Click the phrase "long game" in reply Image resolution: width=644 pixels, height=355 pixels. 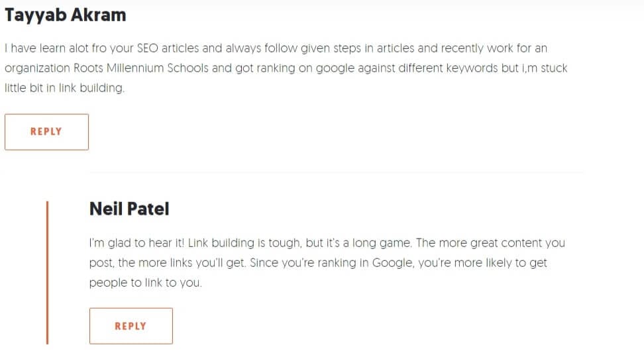pyautogui.click(x=382, y=243)
